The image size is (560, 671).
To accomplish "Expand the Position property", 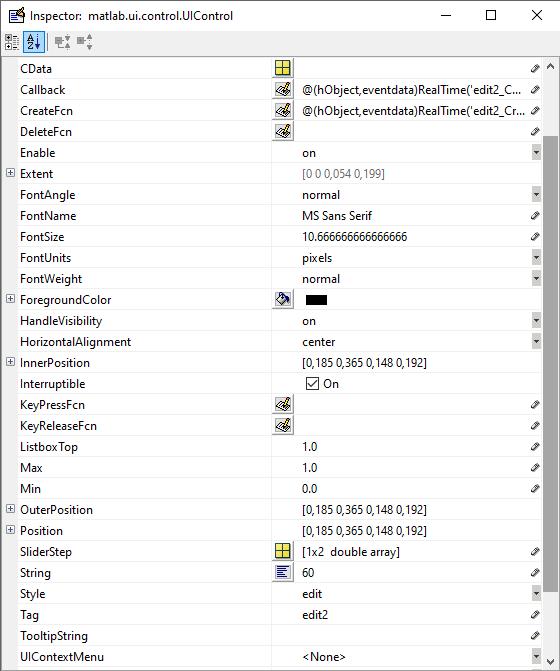I will (x=10, y=530).
